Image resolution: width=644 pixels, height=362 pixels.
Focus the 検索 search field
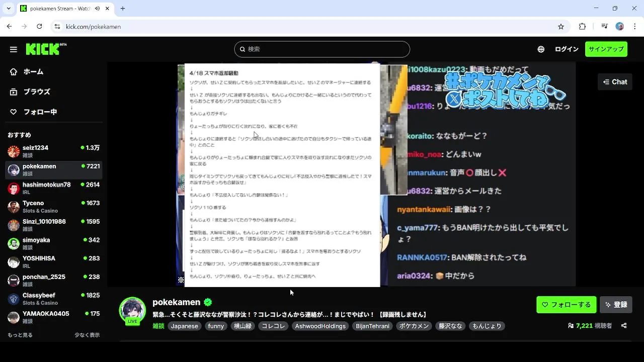322,49
